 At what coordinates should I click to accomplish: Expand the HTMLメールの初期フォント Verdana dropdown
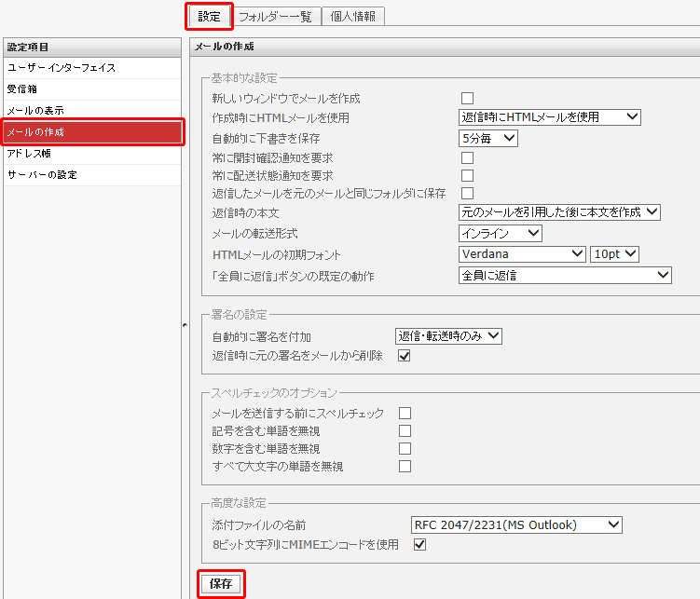[522, 253]
